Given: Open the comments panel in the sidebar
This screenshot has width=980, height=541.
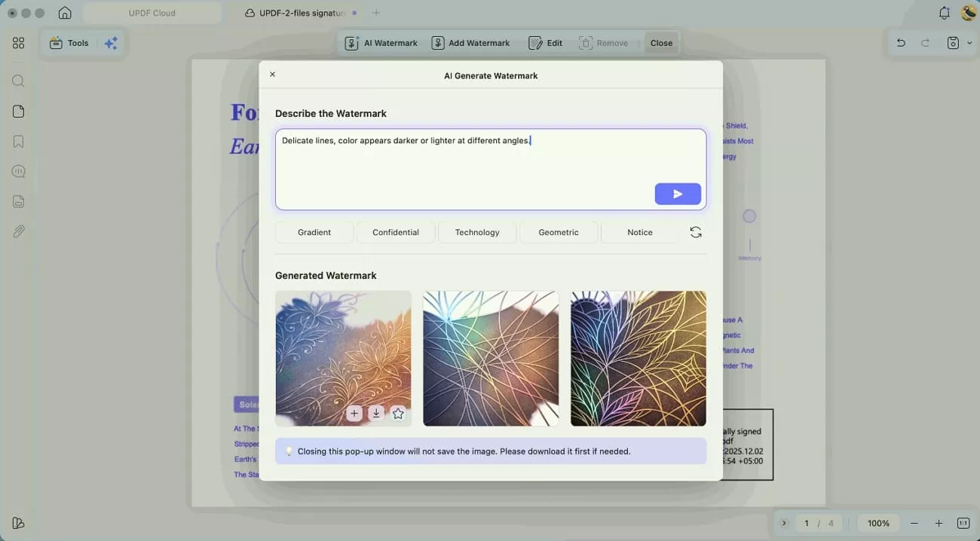Looking at the screenshot, I should [x=18, y=171].
